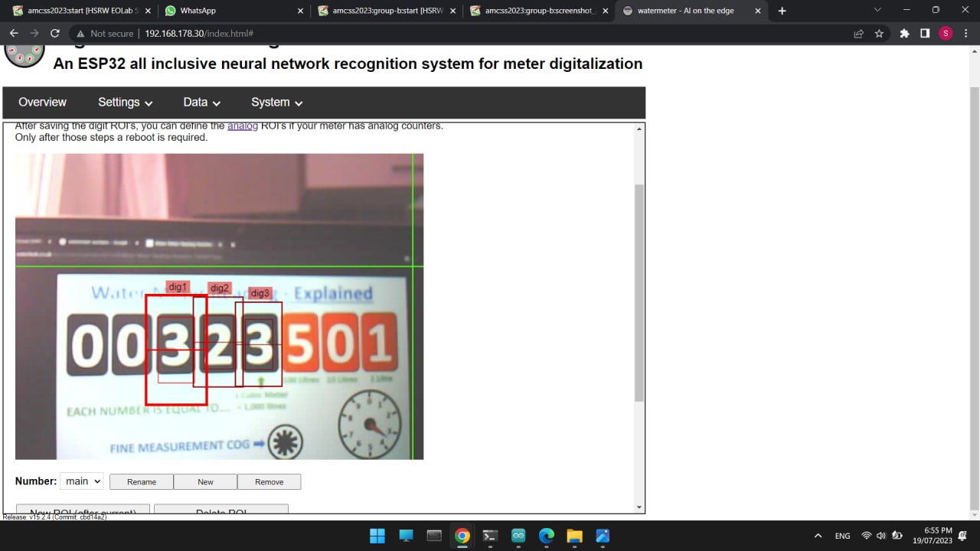This screenshot has width=980, height=551.
Task: Open the Windows Start menu
Action: [377, 536]
